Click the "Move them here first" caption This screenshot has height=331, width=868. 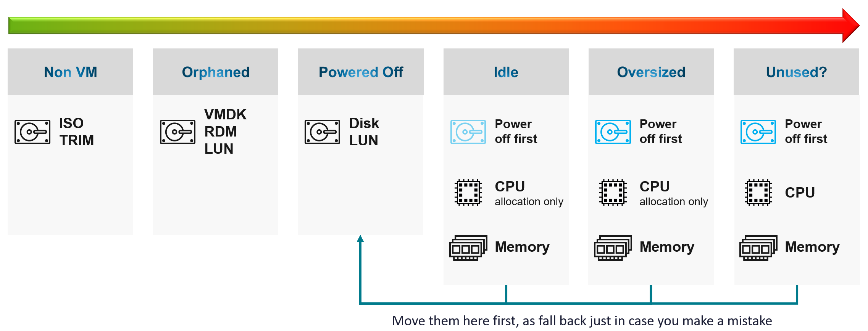click(582, 321)
